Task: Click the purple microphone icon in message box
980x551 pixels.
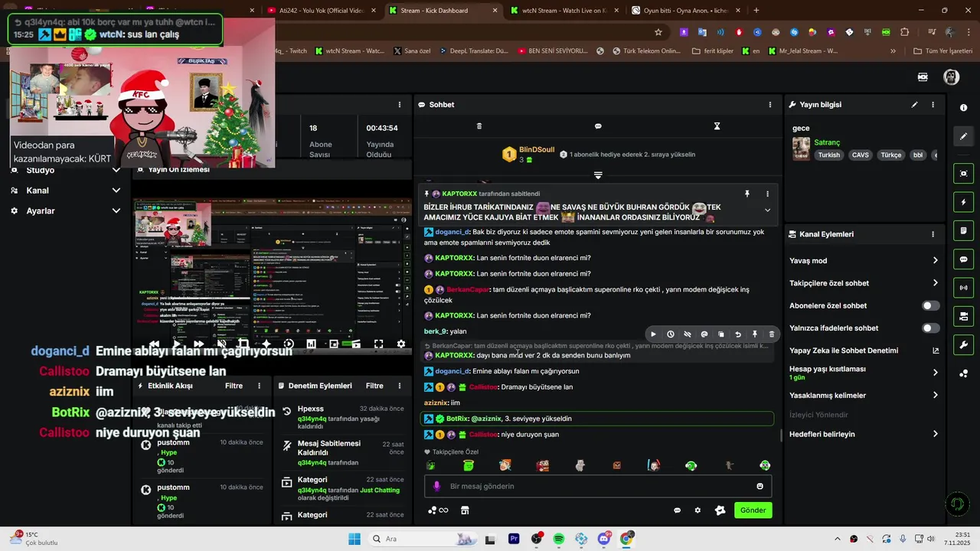Action: click(437, 487)
